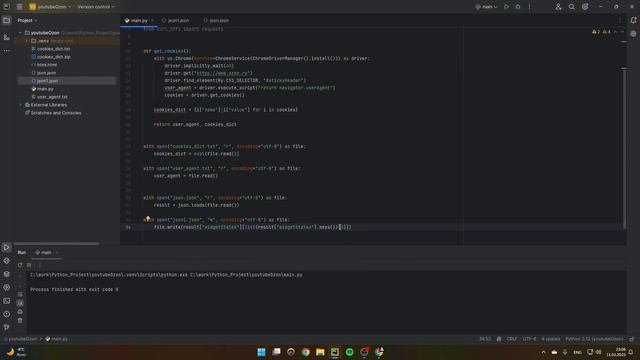Close the main.py editor tab

(152, 20)
